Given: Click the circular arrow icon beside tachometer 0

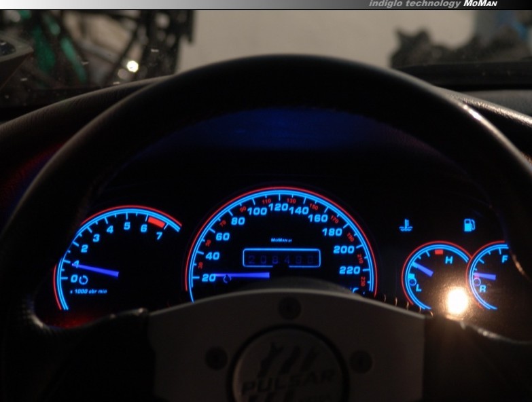Looking at the screenshot, I should (84, 280).
